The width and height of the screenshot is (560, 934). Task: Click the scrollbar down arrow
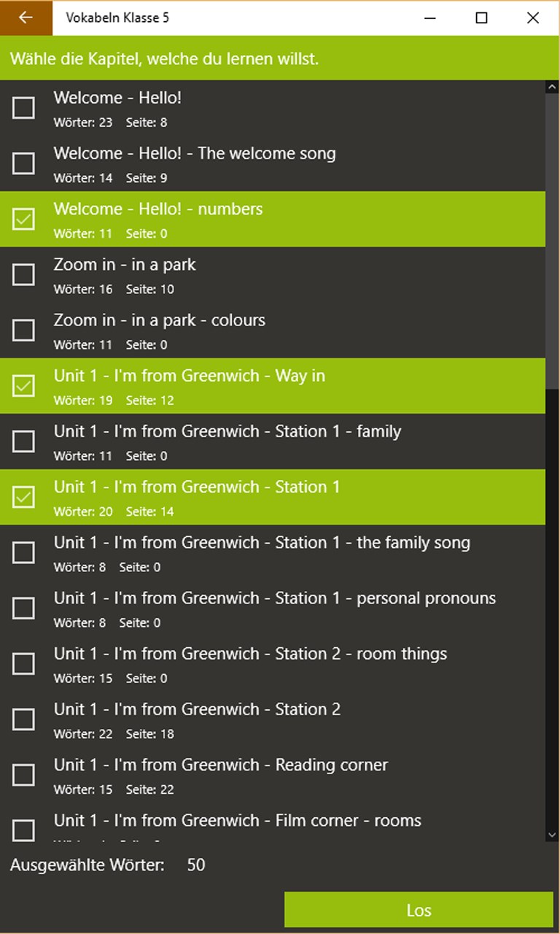(552, 835)
